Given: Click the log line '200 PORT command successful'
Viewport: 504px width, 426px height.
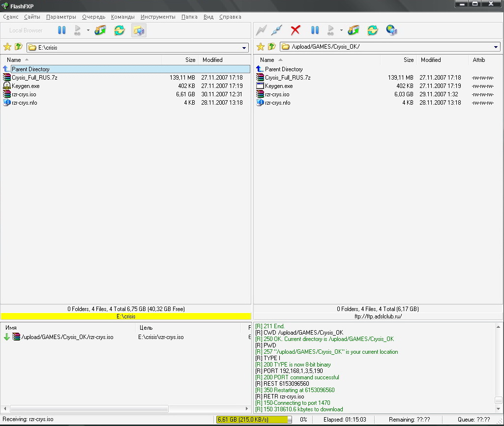Looking at the screenshot, I should [297, 377].
